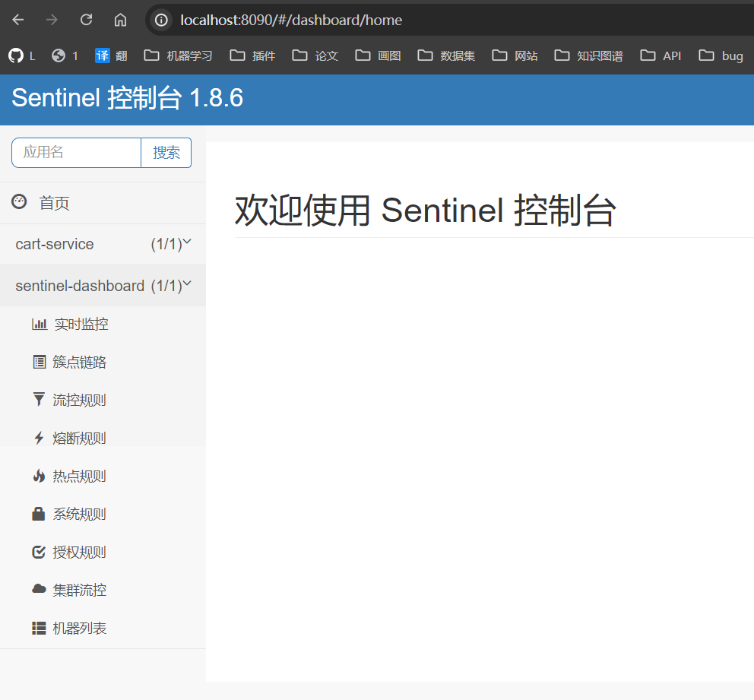Focus the 应用名 search input
Image resolution: width=754 pixels, height=700 pixels.
(x=77, y=153)
